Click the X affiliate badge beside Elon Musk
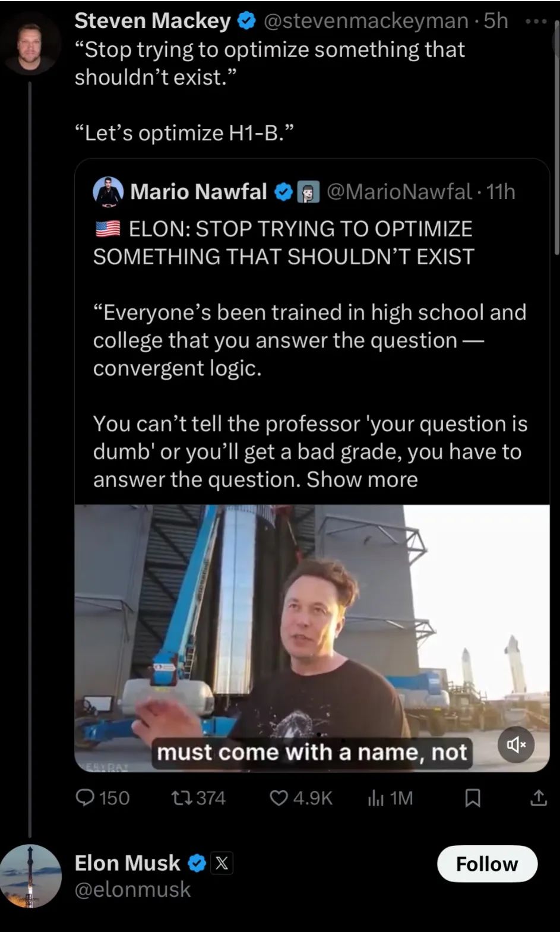Viewport: 560px width, 932px height. (222, 863)
